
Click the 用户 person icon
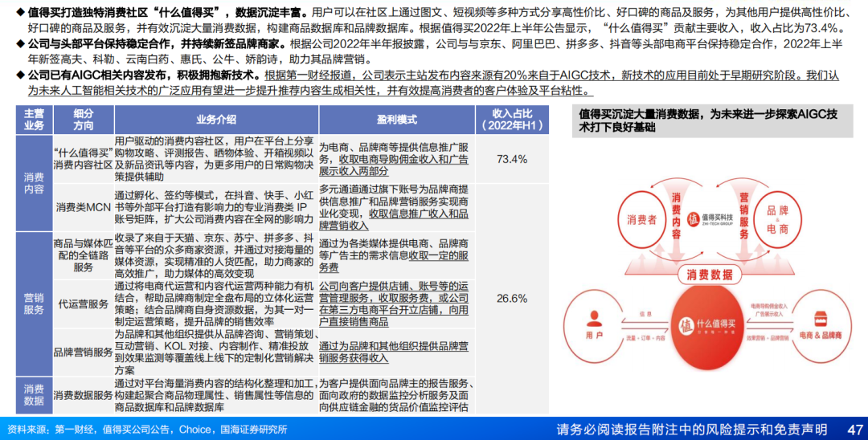(x=594, y=319)
